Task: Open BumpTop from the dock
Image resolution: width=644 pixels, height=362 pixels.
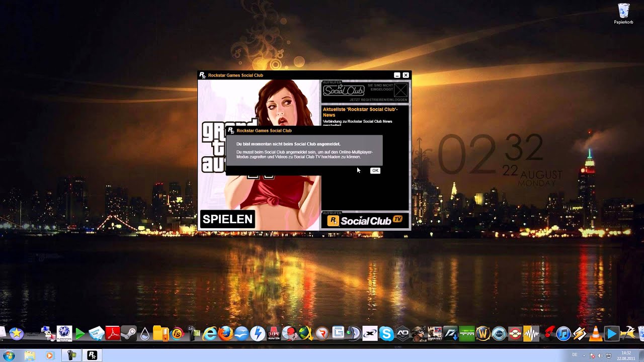Action: (x=96, y=333)
